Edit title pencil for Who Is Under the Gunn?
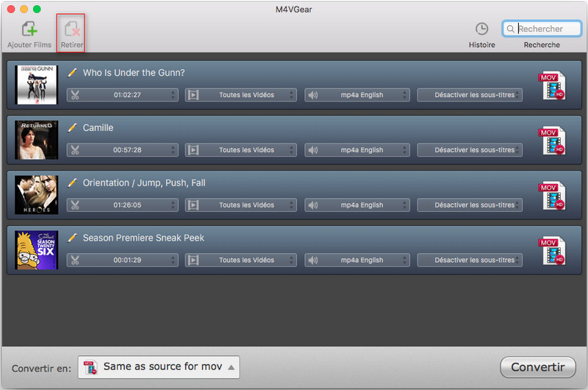Viewport: 588px width, 390px height. (x=72, y=72)
